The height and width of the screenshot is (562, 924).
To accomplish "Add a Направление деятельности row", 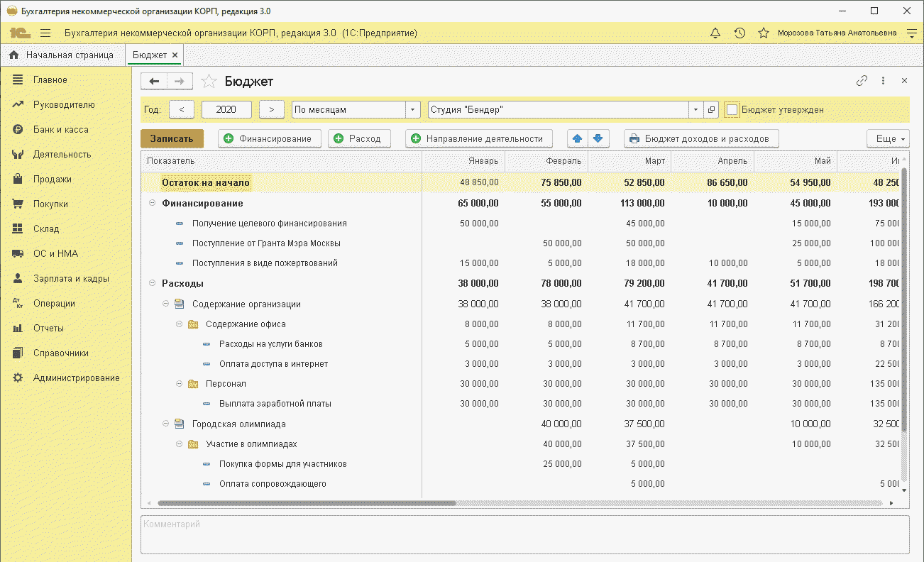I will [x=479, y=138].
